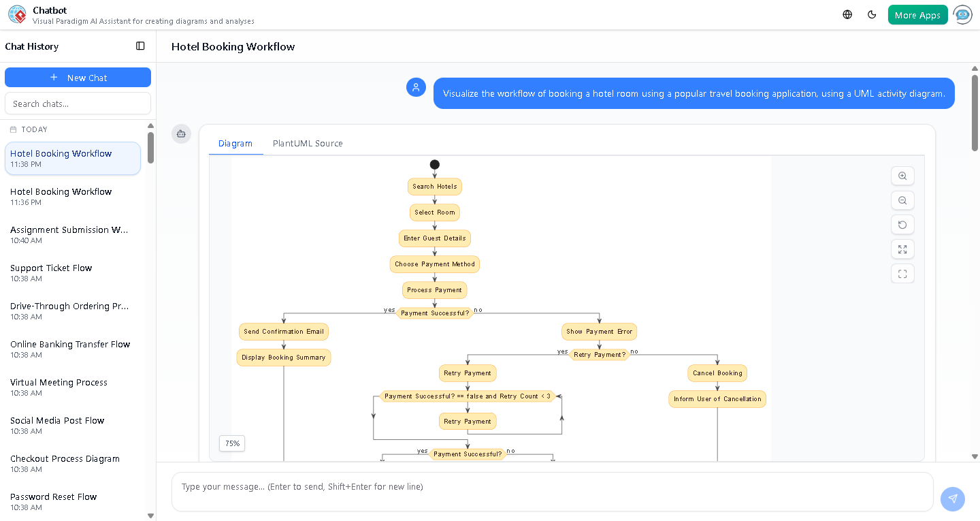Select the Diagram tab
This screenshot has height=521, width=980.
point(235,143)
